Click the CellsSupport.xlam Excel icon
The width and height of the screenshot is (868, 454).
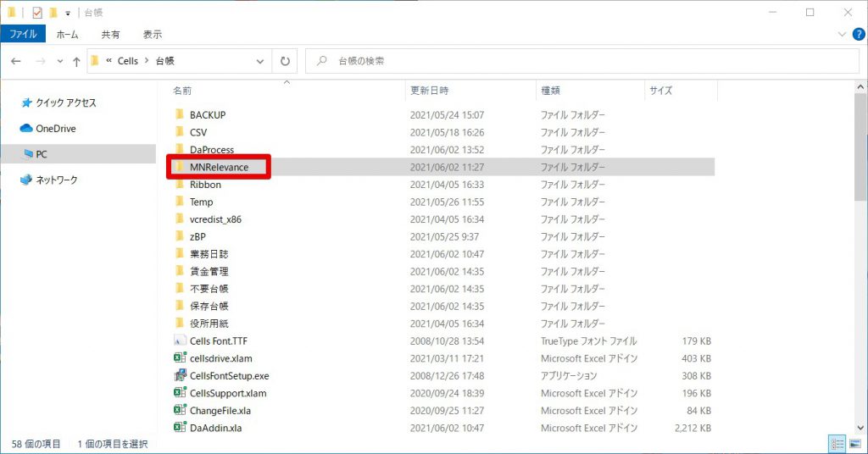180,393
